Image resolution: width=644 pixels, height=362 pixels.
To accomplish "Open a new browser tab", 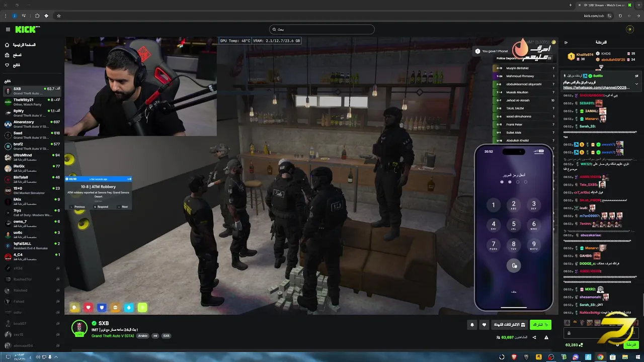I will coord(571,5).
